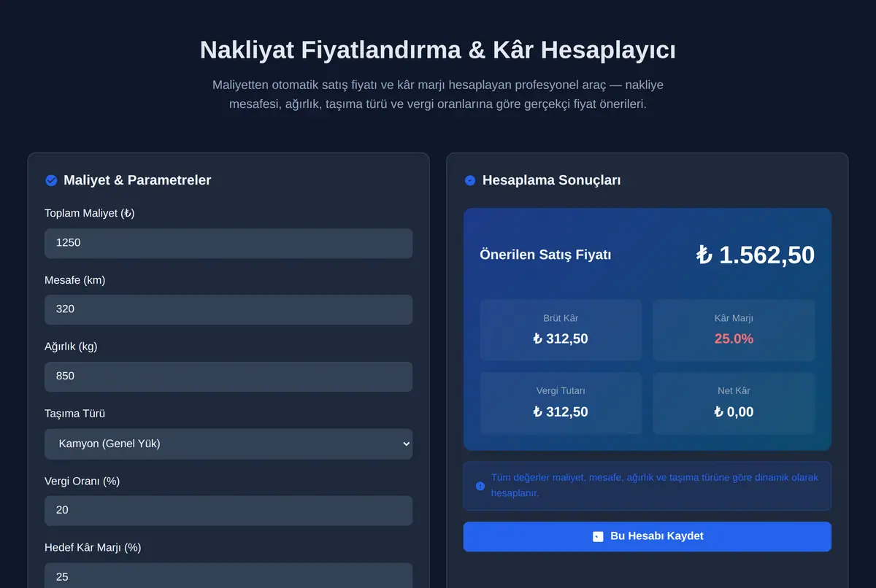Viewport: 876px width, 588px height.
Task: Click the icon beside Hesaplama Sonuçları heading
Action: [x=470, y=180]
